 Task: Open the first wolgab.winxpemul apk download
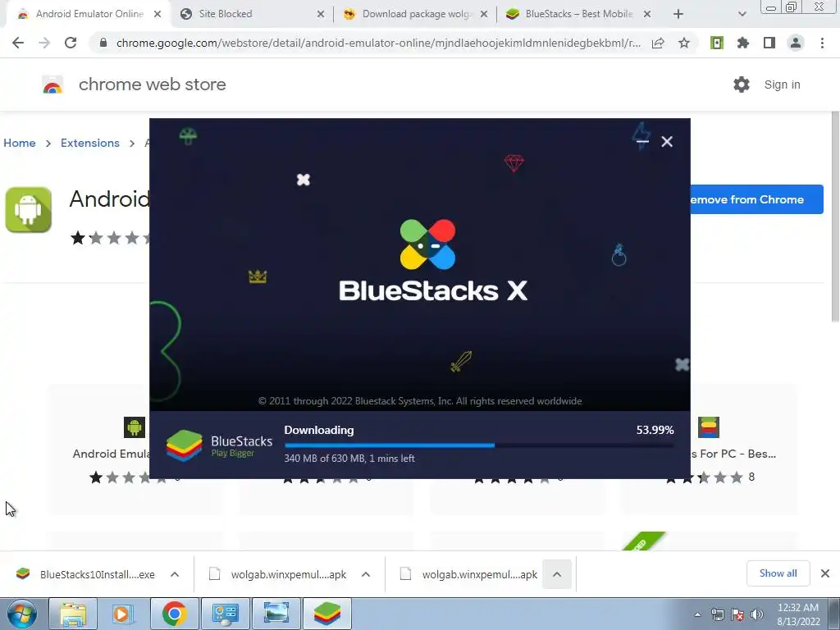pyautogui.click(x=277, y=574)
